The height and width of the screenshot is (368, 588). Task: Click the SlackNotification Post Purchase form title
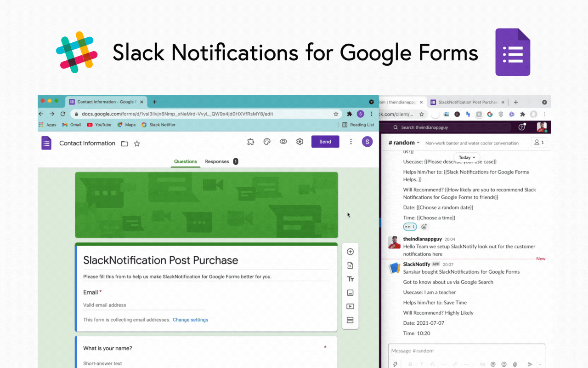[x=161, y=260]
